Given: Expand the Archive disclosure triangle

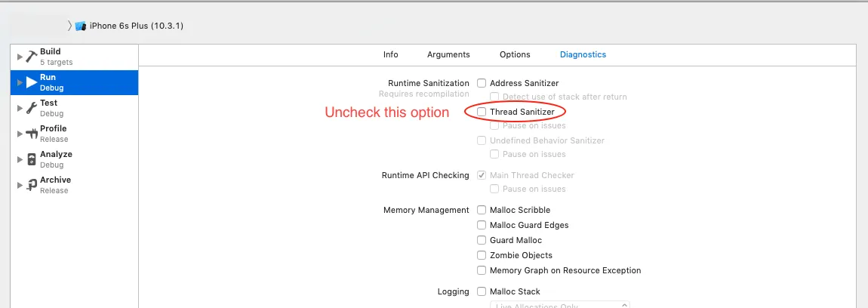Looking at the screenshot, I should coord(19,185).
